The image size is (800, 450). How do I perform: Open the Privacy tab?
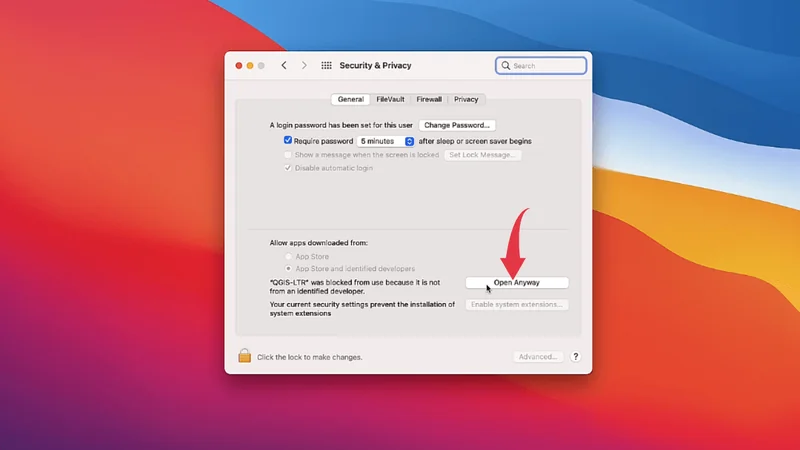tap(466, 99)
